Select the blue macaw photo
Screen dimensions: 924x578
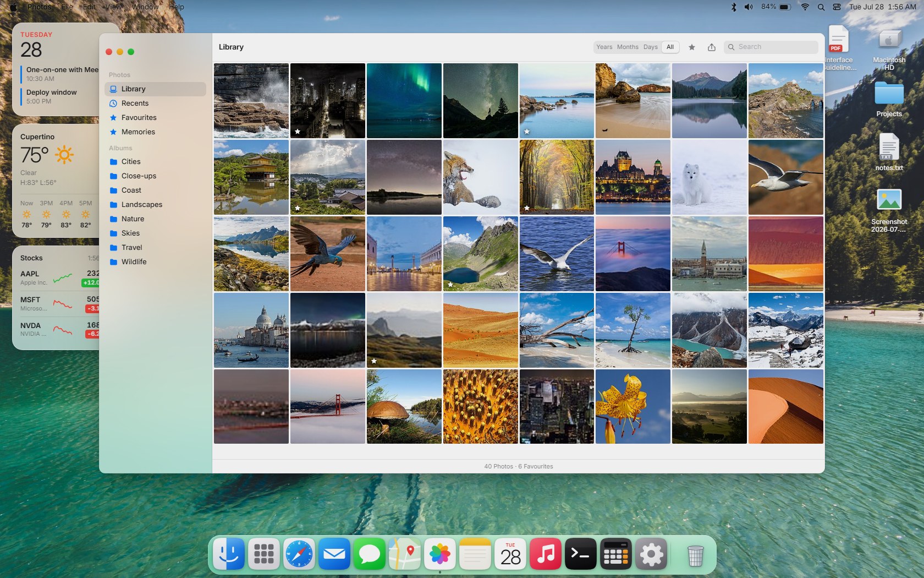(x=328, y=254)
